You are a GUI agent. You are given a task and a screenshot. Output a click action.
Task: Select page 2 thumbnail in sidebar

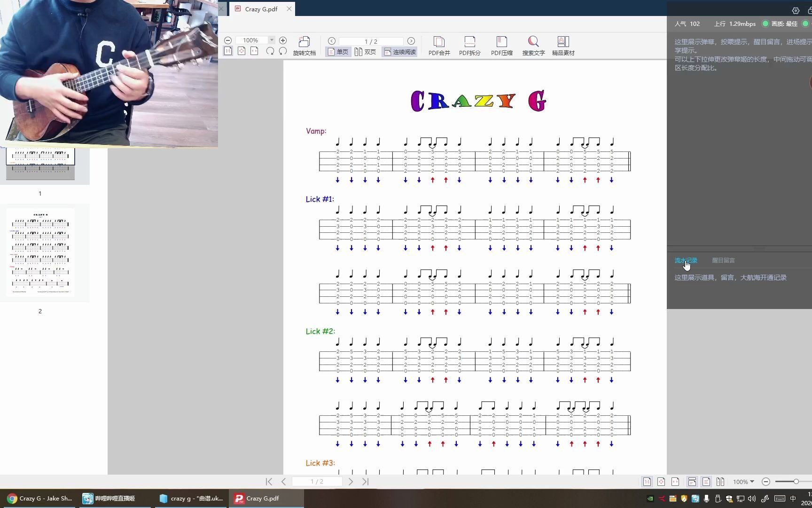coord(40,252)
